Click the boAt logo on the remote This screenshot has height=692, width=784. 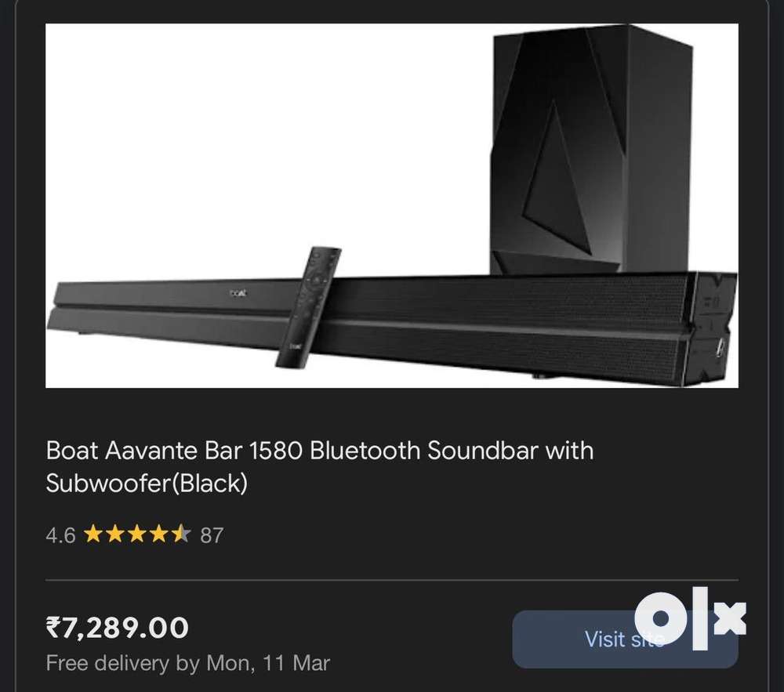point(296,346)
